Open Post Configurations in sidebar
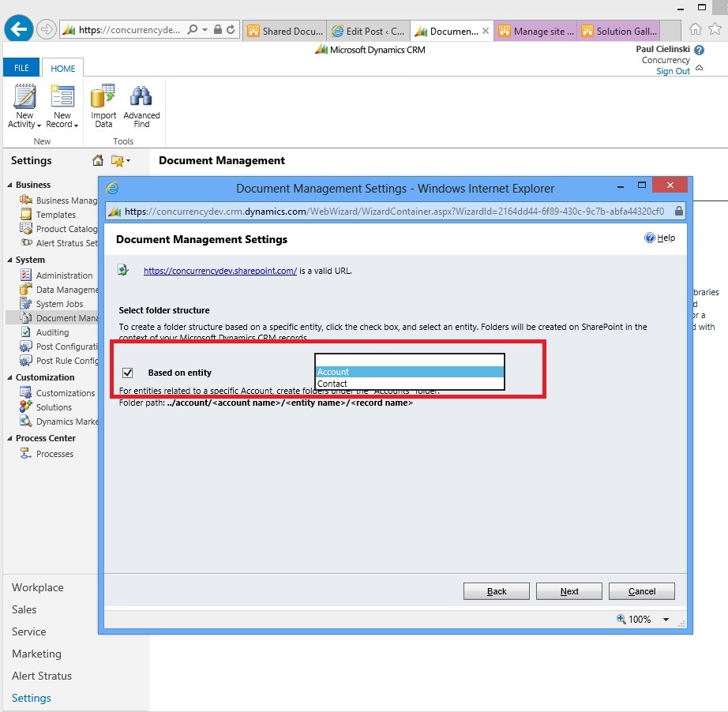 (x=58, y=347)
